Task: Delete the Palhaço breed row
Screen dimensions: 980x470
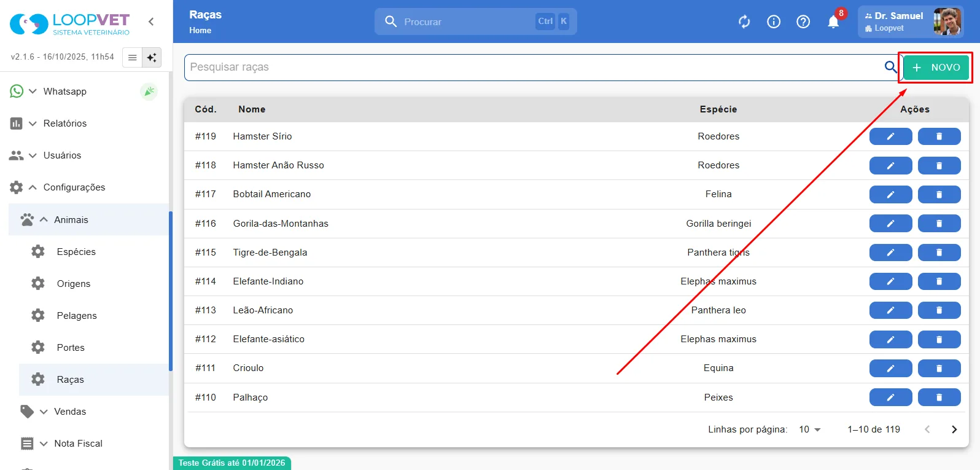Action: point(939,398)
